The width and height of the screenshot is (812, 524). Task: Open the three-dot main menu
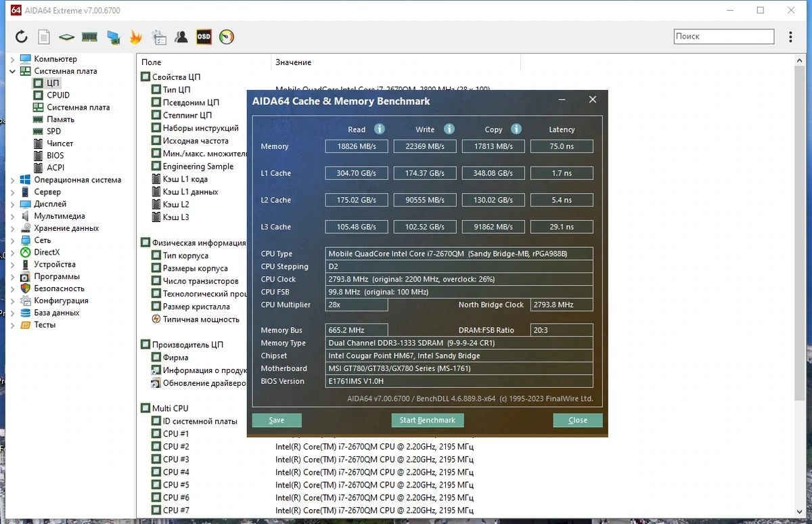point(791,37)
